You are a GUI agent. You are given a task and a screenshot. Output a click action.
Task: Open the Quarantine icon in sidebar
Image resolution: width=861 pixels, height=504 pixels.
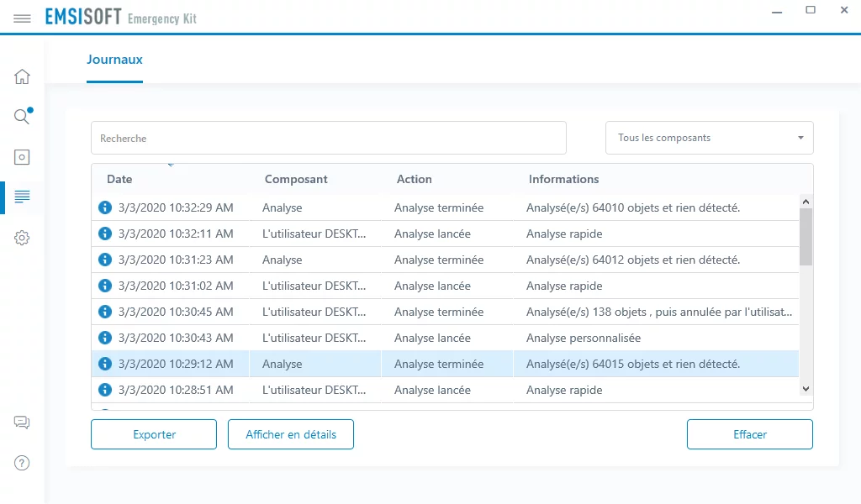coord(22,157)
